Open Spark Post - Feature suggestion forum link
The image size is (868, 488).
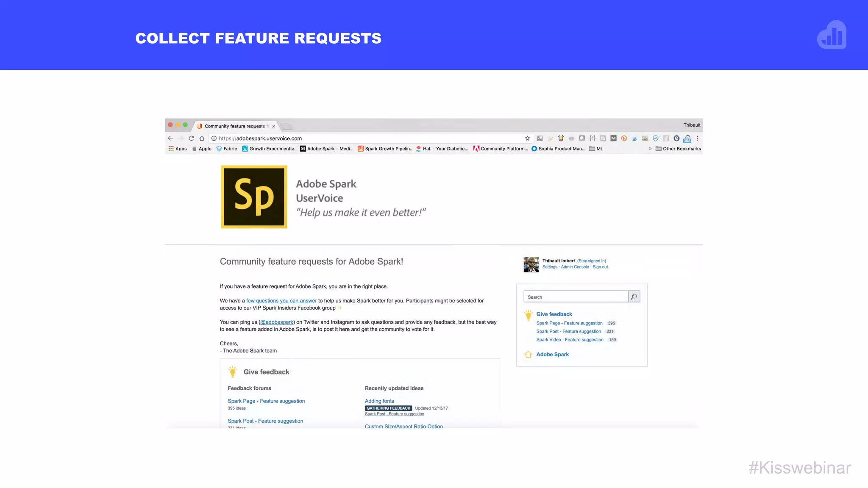coord(265,421)
